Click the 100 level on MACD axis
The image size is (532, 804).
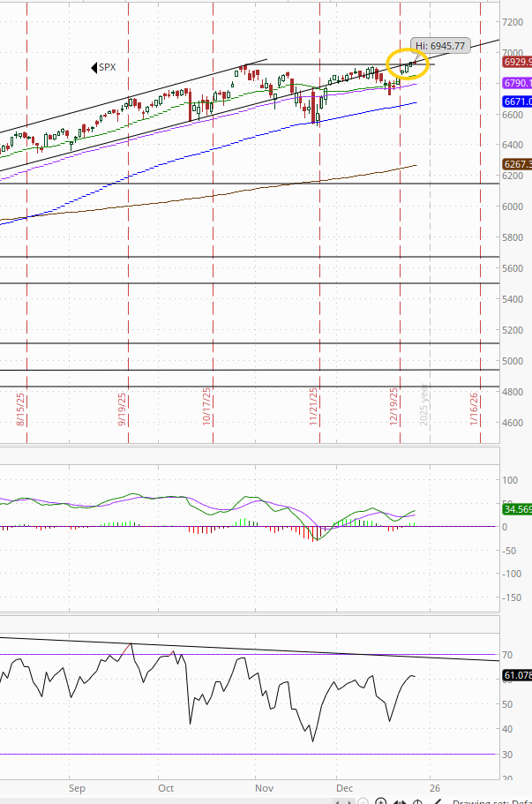tap(510, 480)
